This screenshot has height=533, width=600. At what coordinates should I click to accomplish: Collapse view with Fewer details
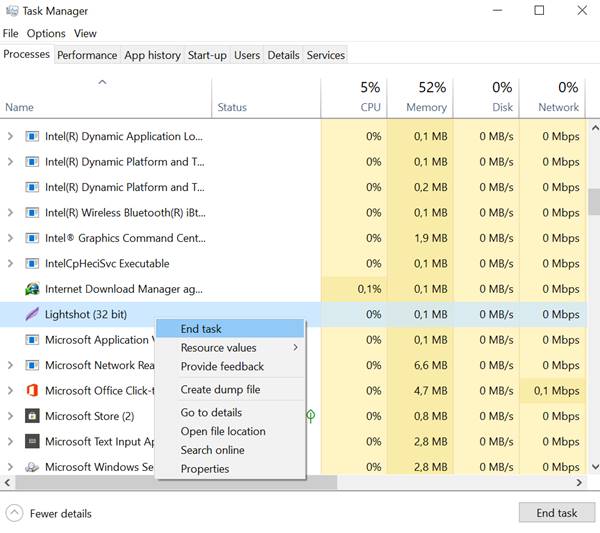(x=48, y=514)
